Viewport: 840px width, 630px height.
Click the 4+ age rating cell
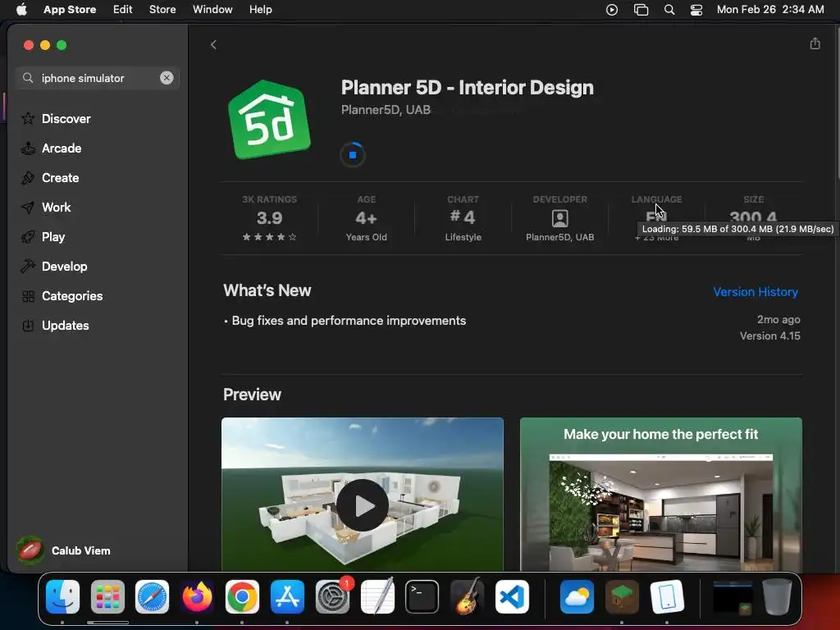367,218
